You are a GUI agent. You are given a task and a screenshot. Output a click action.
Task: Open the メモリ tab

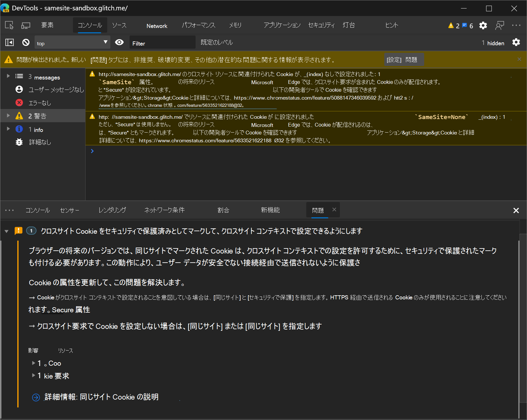click(235, 25)
